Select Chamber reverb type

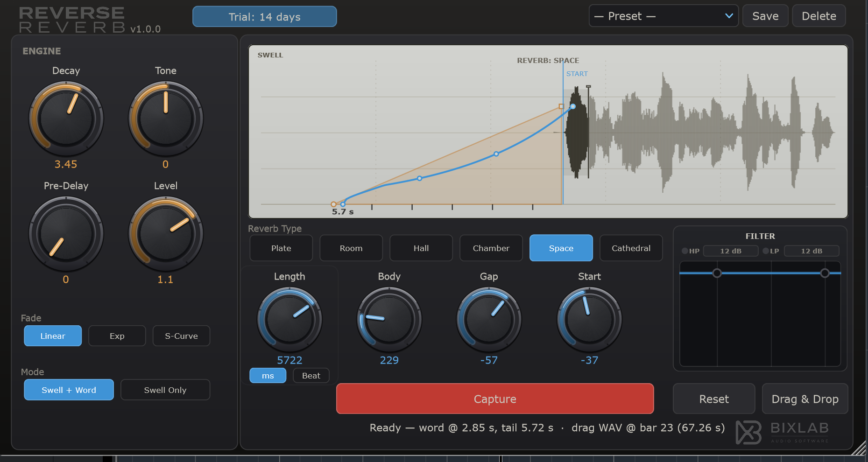(491, 248)
